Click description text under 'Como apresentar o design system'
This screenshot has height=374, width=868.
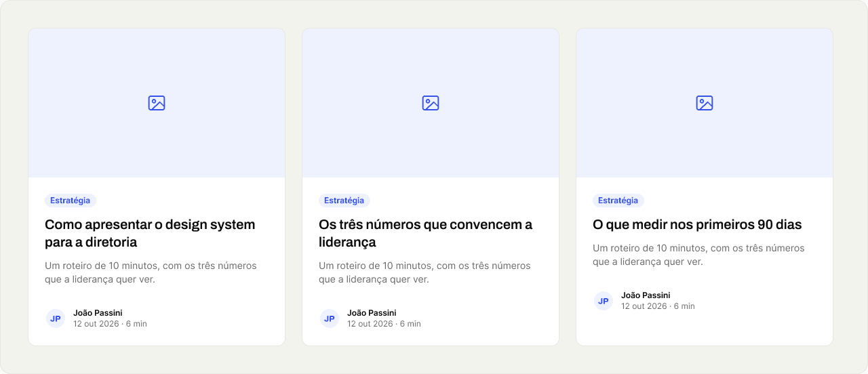pos(151,272)
